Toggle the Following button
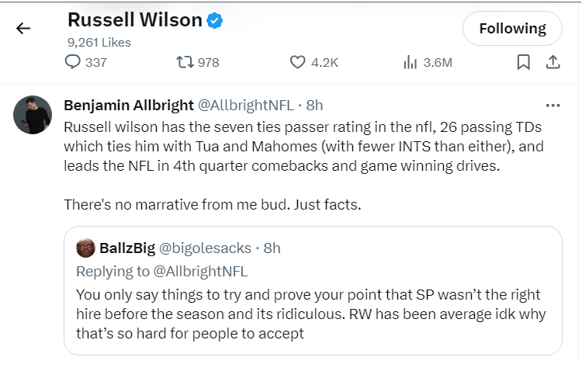Image resolution: width=582 pixels, height=392 pixels. 512,29
